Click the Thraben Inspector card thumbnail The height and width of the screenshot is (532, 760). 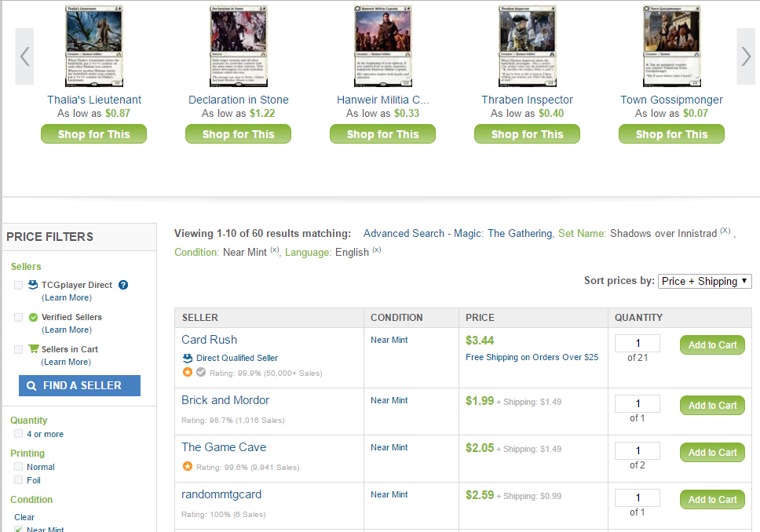tap(527, 46)
